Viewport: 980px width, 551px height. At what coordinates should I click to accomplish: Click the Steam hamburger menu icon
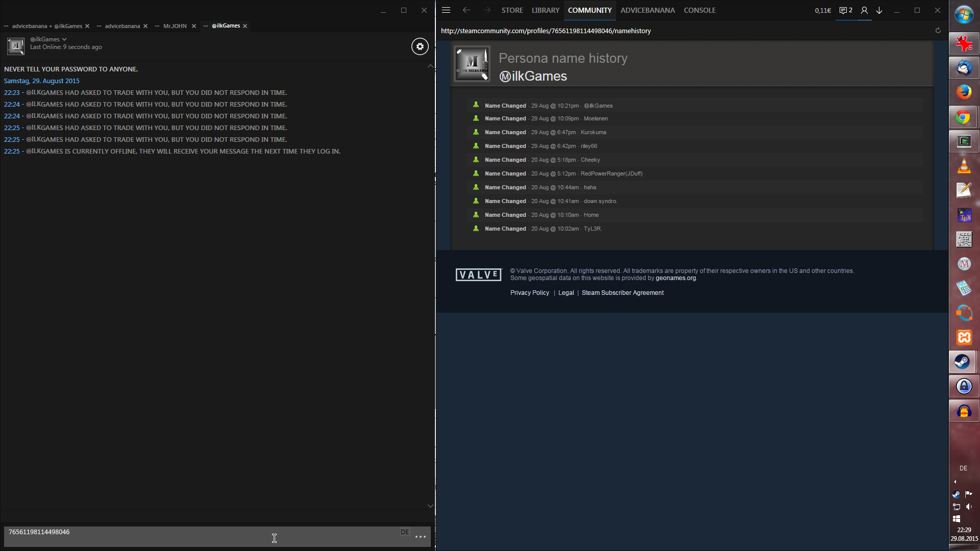point(446,10)
